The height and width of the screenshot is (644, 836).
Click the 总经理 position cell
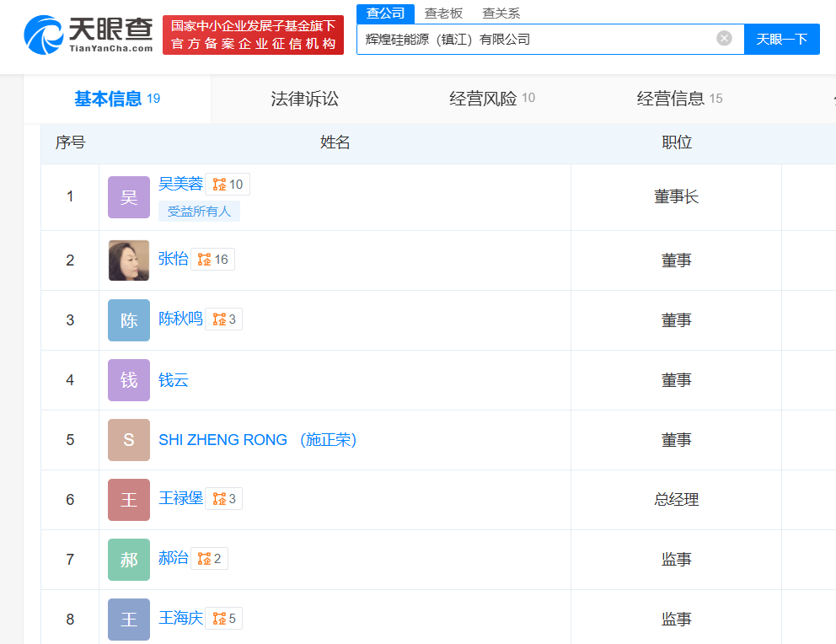coord(677,500)
